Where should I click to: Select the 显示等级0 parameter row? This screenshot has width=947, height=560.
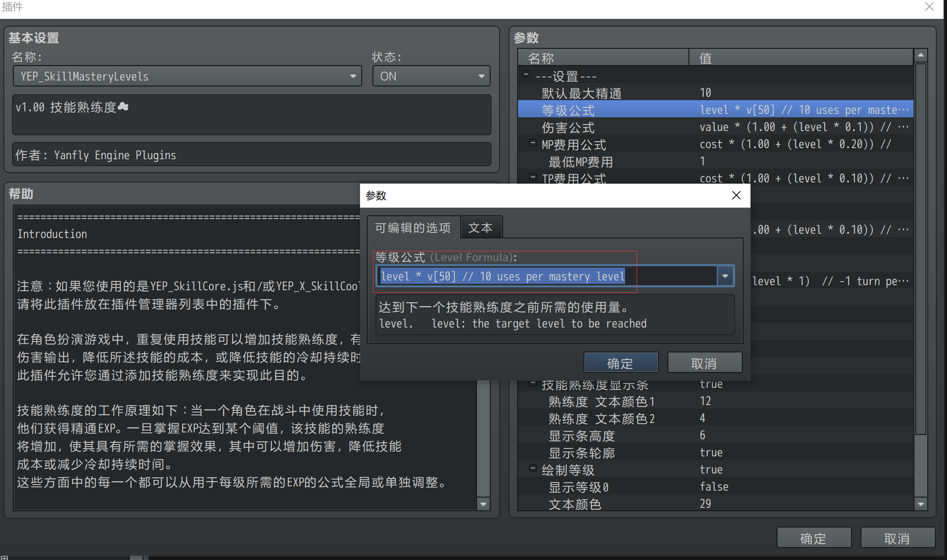[715, 487]
